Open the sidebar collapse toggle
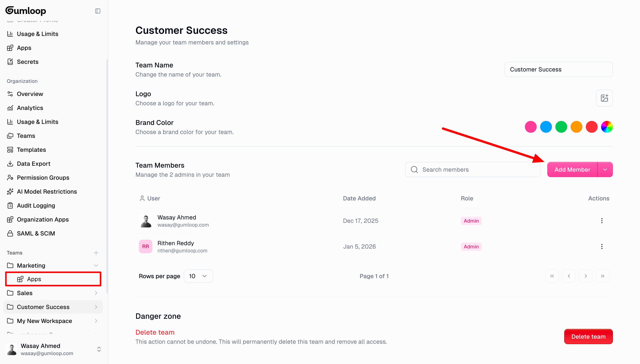The height and width of the screenshot is (364, 640). click(98, 11)
